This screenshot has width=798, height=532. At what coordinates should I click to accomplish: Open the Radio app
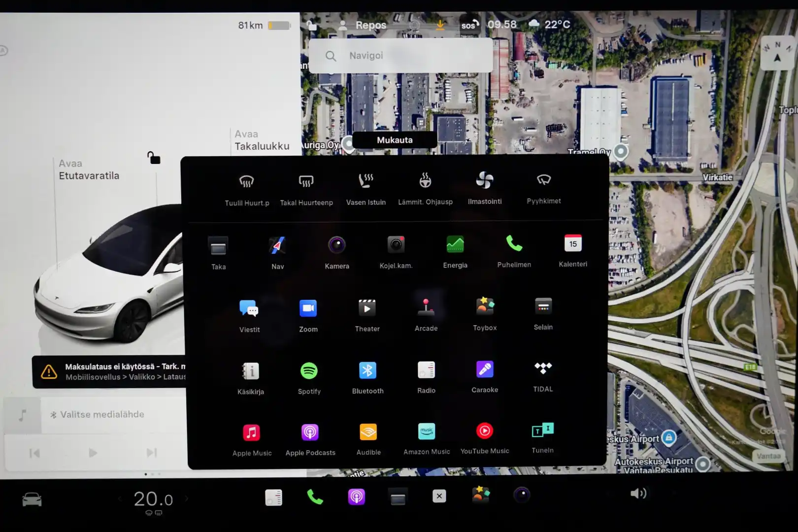tap(426, 376)
